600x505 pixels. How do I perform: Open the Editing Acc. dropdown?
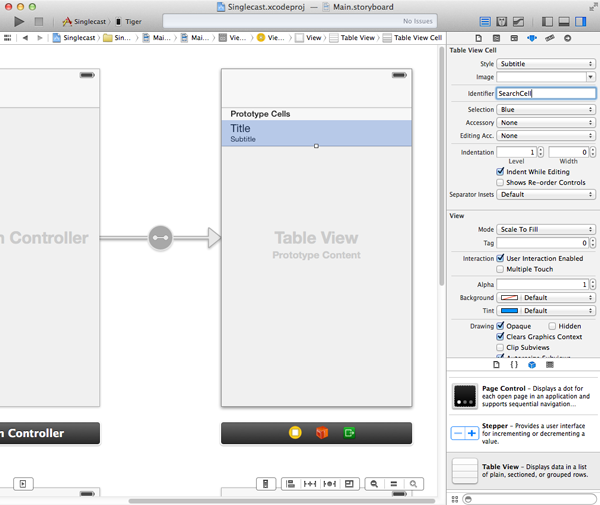point(546,136)
